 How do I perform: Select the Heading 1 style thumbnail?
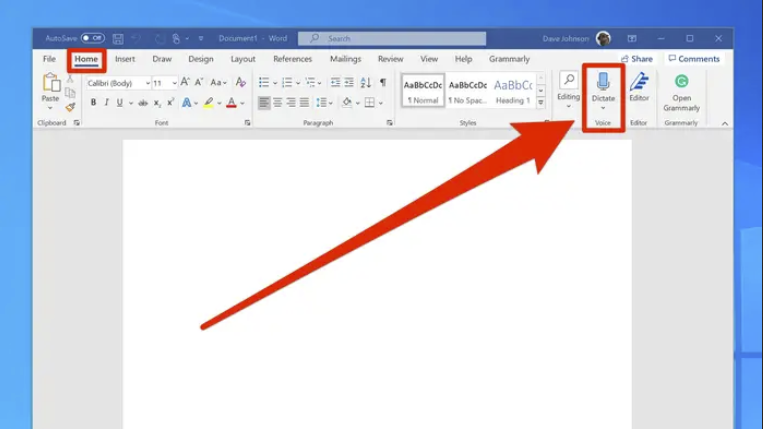pos(513,91)
